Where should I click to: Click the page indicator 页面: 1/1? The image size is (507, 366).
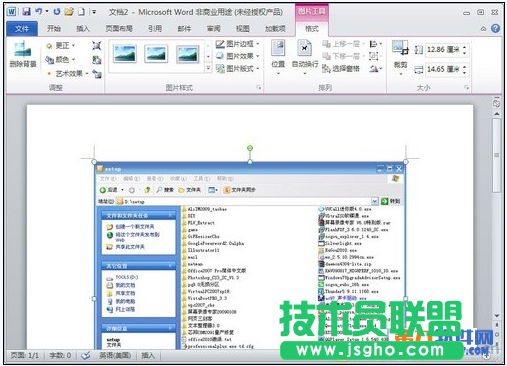click(25, 355)
